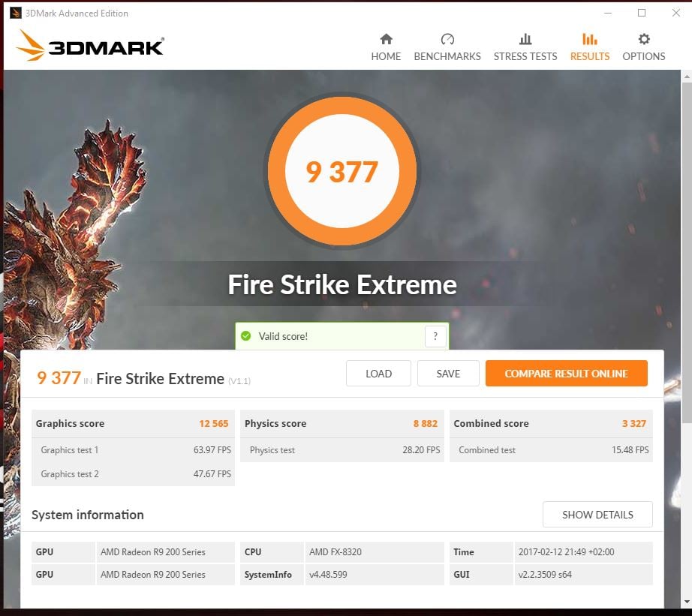Click Combined test value 15.48 FPS

tap(630, 450)
